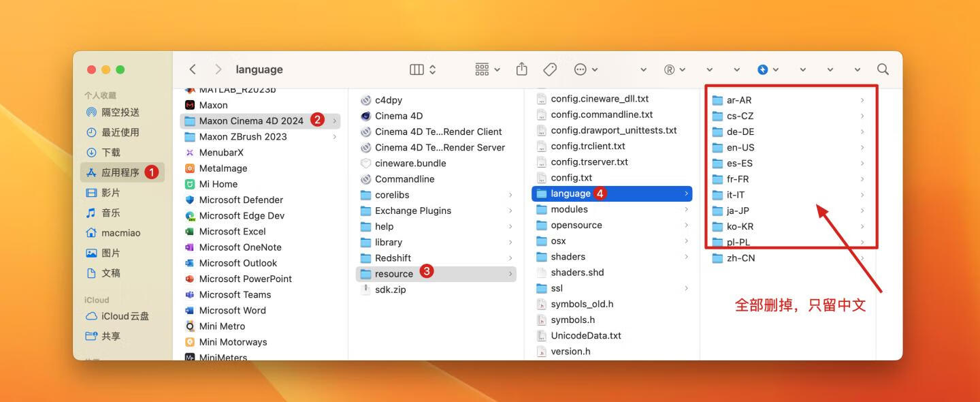Expand the corelibs folder chevron

point(510,195)
